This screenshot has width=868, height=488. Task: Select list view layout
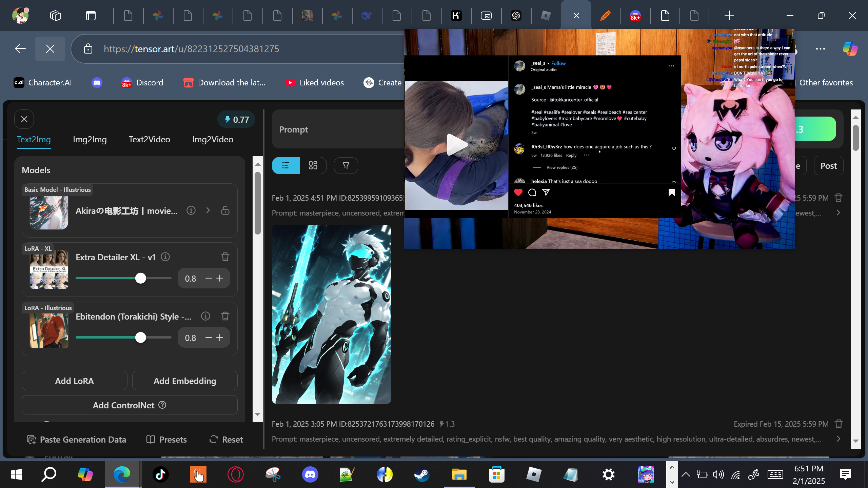point(285,165)
